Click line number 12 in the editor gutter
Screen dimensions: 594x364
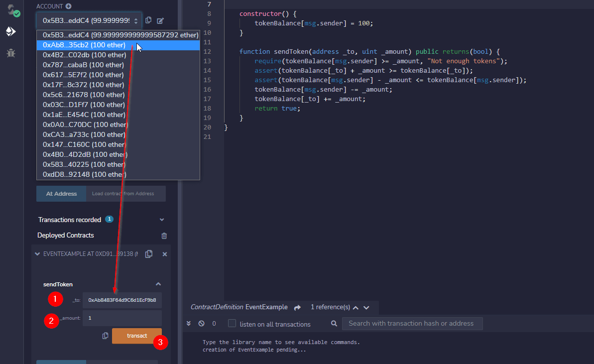[207, 51]
